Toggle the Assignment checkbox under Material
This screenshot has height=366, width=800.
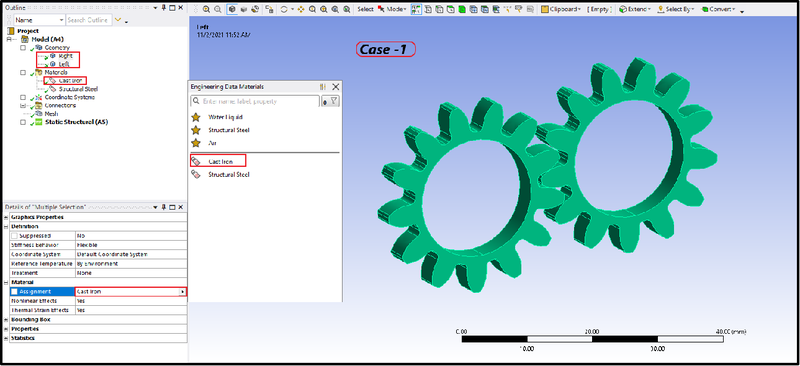(x=14, y=291)
